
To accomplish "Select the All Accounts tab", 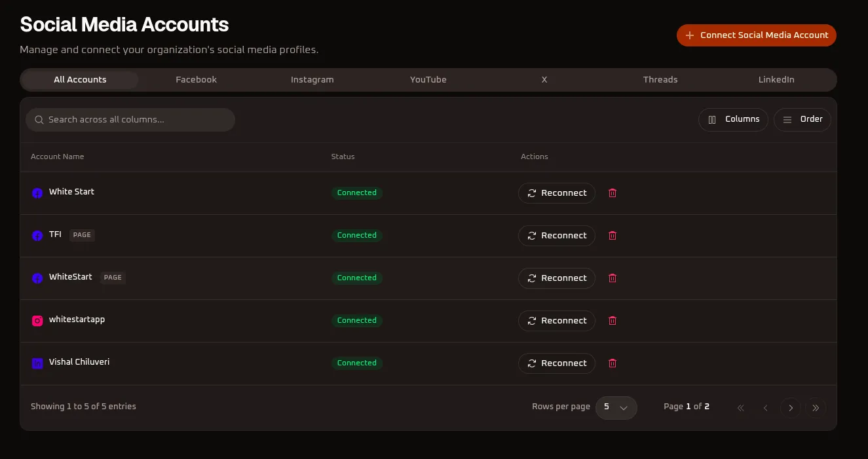I will point(80,80).
